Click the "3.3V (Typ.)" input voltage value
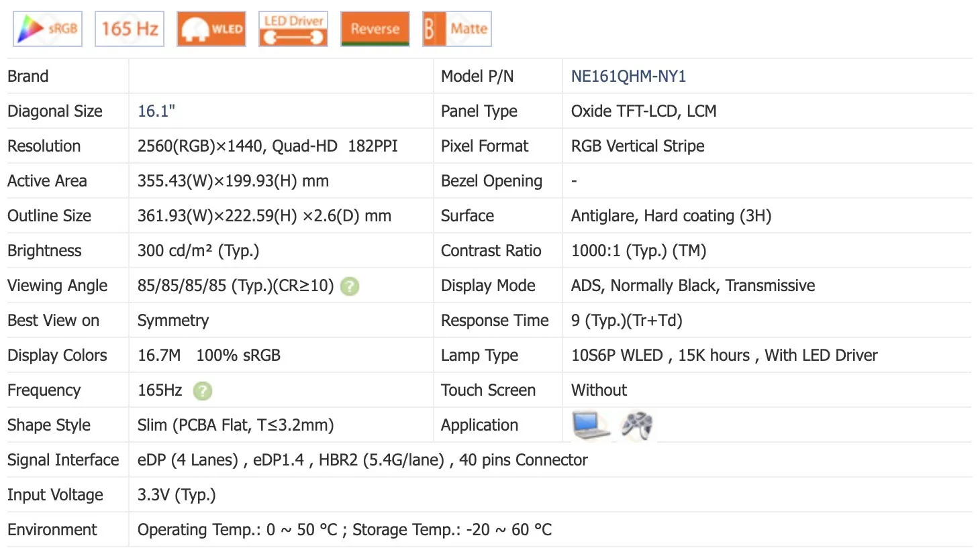 [177, 495]
